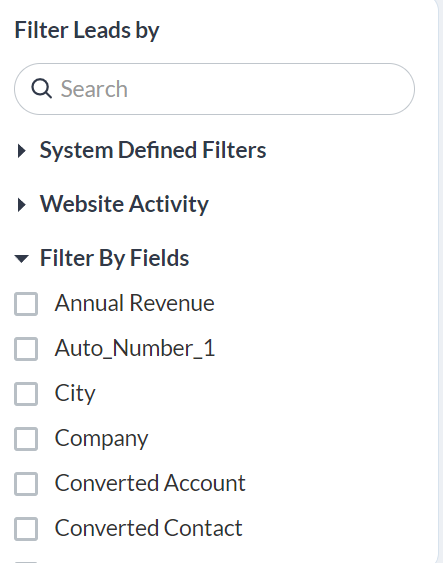The image size is (443, 563).
Task: Click the Converted Account field label
Action: [150, 483]
